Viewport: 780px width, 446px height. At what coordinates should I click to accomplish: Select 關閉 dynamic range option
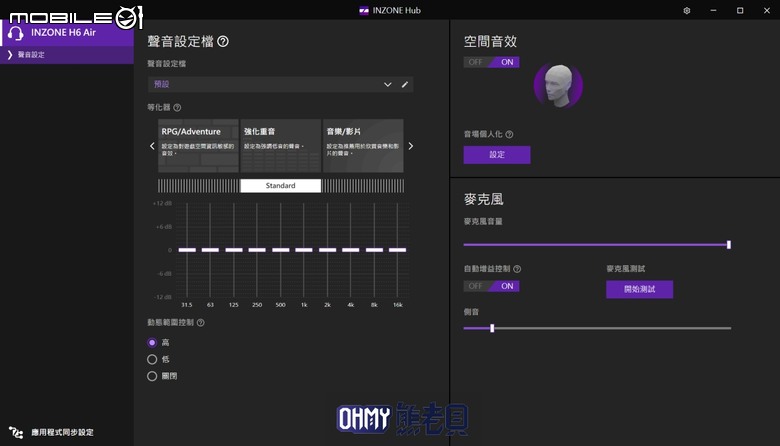tap(152, 376)
